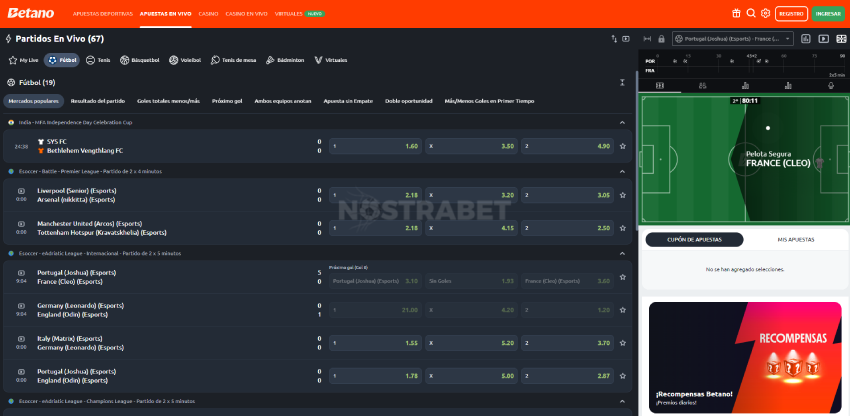Collapse Esoccer Battle Premier League section
This screenshot has height=416, width=850.
tap(622, 171)
